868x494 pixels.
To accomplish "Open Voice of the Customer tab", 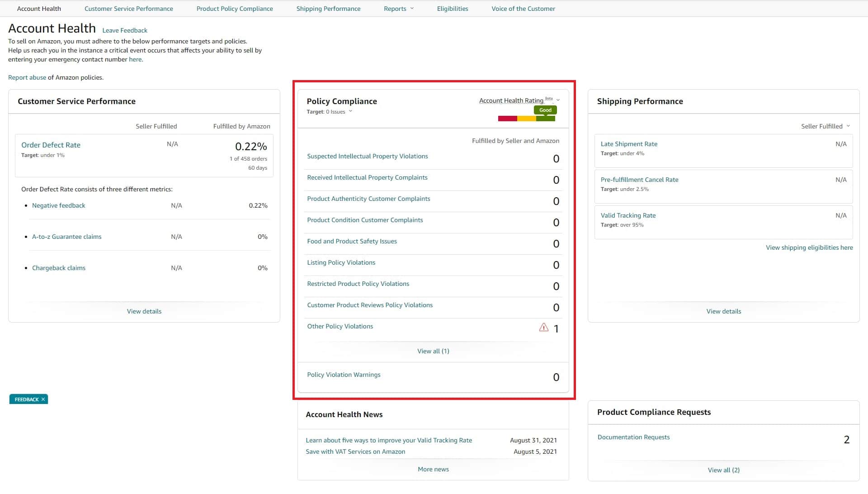I will coord(524,9).
